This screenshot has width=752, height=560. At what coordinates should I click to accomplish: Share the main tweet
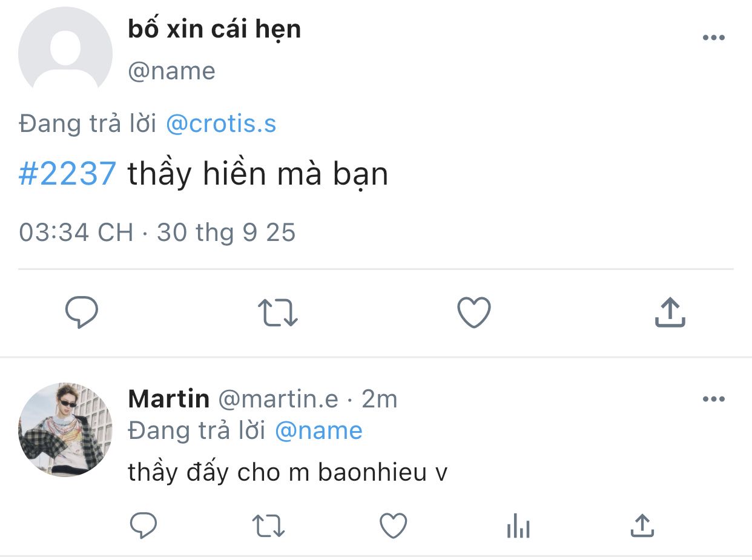click(670, 312)
